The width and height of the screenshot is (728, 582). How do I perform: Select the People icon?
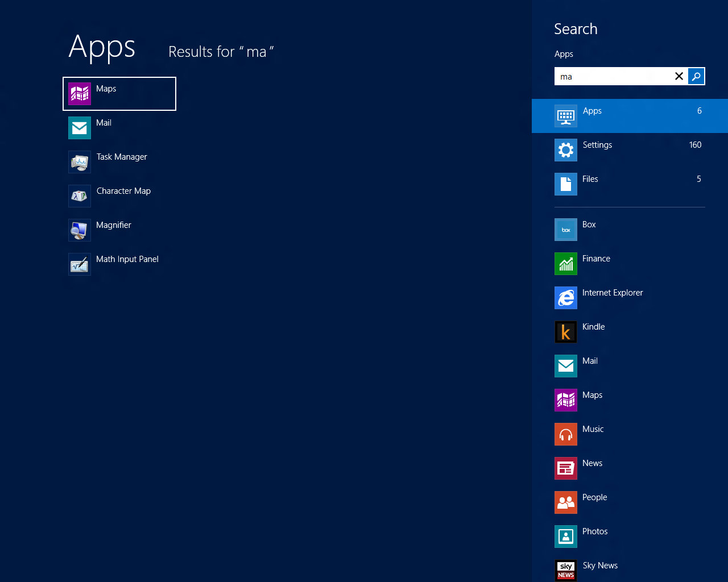(566, 502)
